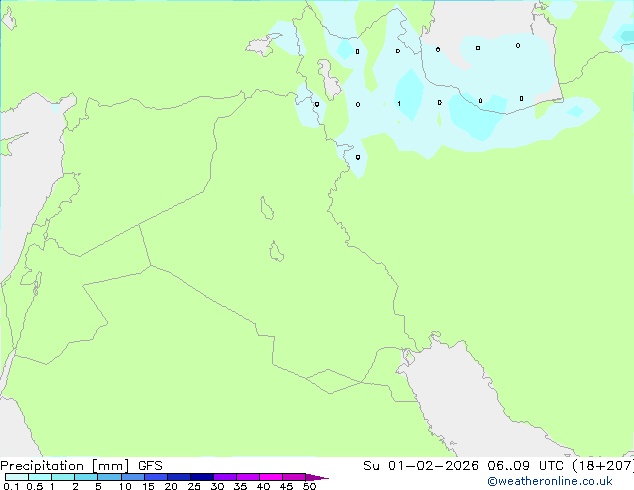Pick the 15–20 mm blue legend swatch
This screenshot has height=490, width=634.
[156, 477]
